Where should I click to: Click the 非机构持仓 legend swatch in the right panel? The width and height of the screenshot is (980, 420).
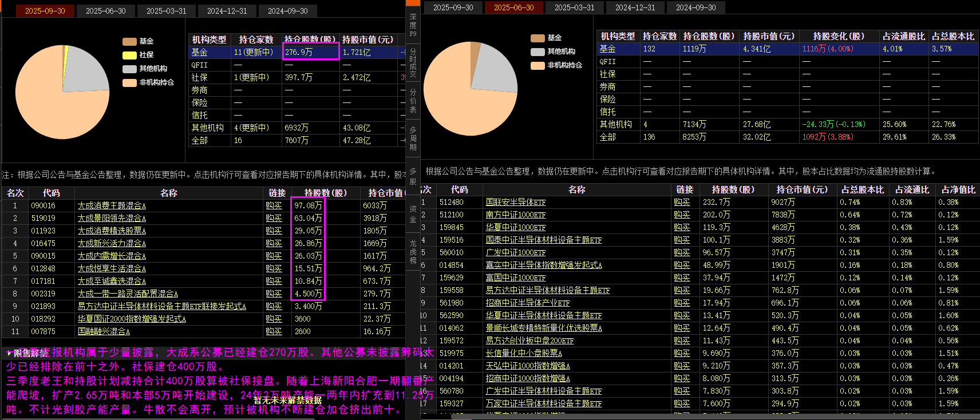pyautogui.click(x=538, y=65)
